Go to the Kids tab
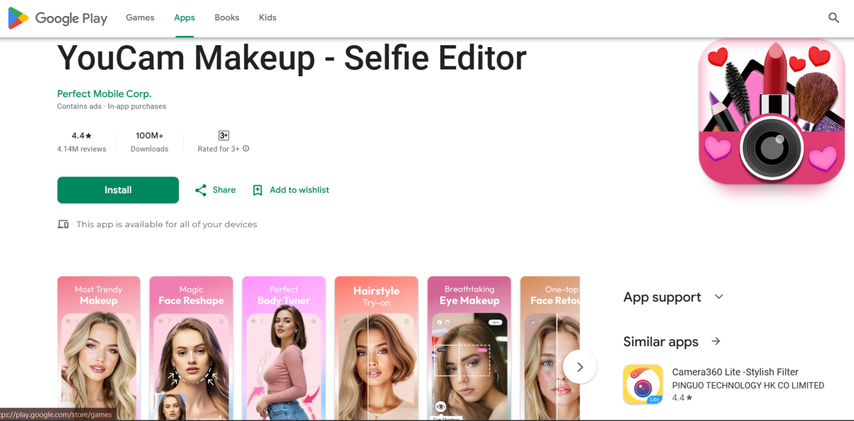Viewport: 854px width, 421px height. point(267,17)
